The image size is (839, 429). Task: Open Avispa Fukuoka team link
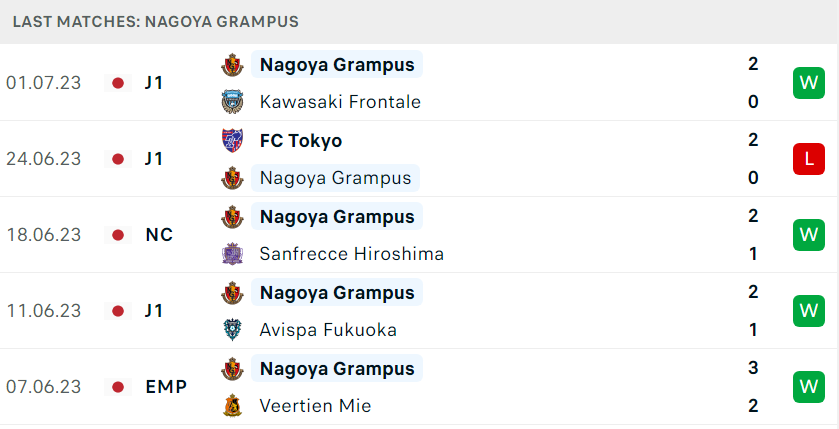click(328, 330)
